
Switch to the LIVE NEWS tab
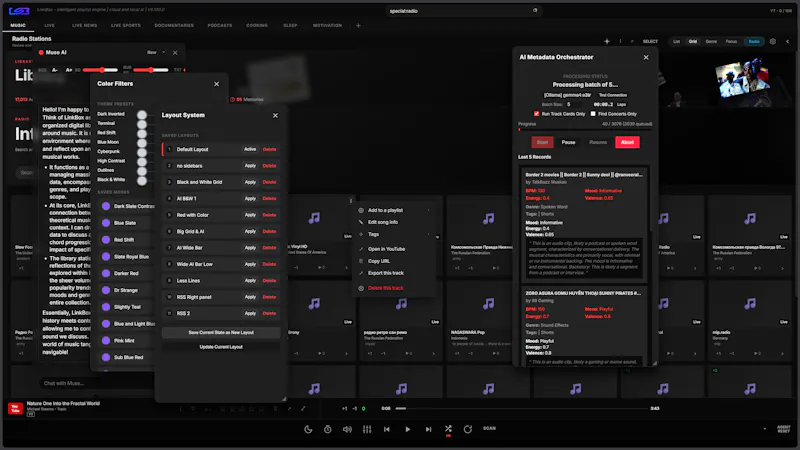point(84,26)
